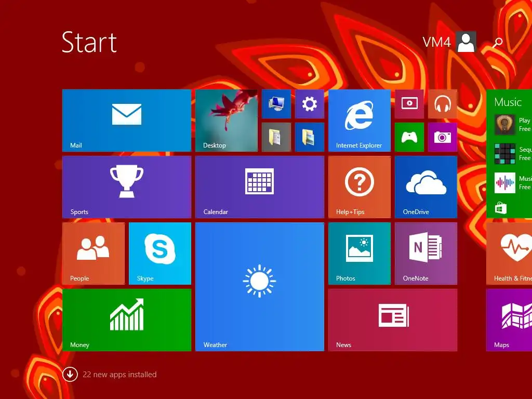This screenshot has width=532, height=399.
Task: Open the OneNote tile
Action: pyautogui.click(x=426, y=254)
